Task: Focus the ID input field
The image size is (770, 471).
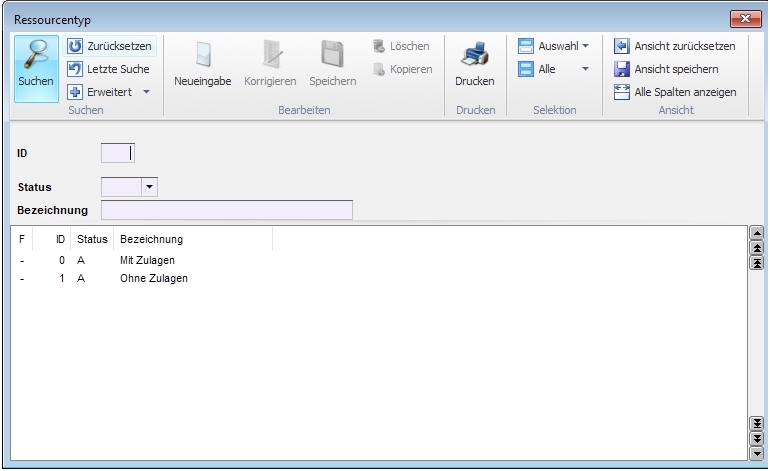Action: pyautogui.click(x=118, y=153)
